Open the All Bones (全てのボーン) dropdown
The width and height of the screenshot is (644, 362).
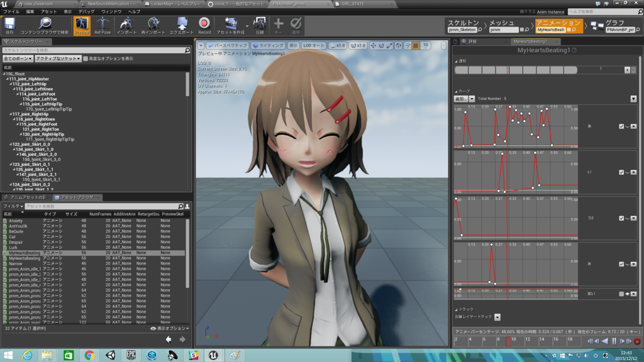tap(18, 58)
